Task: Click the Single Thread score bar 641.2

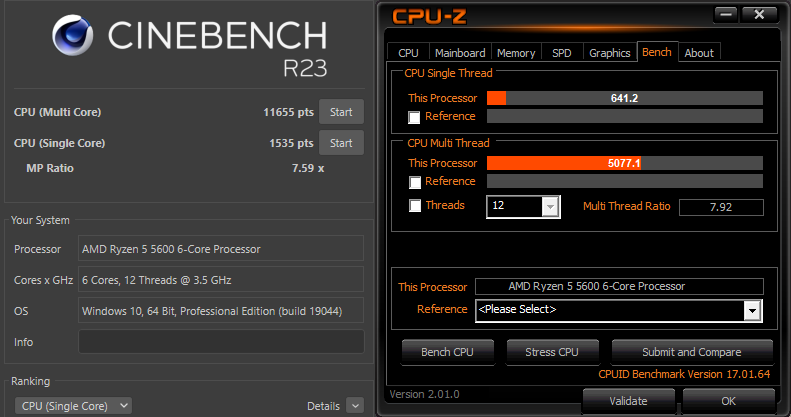Action: pyautogui.click(x=625, y=98)
